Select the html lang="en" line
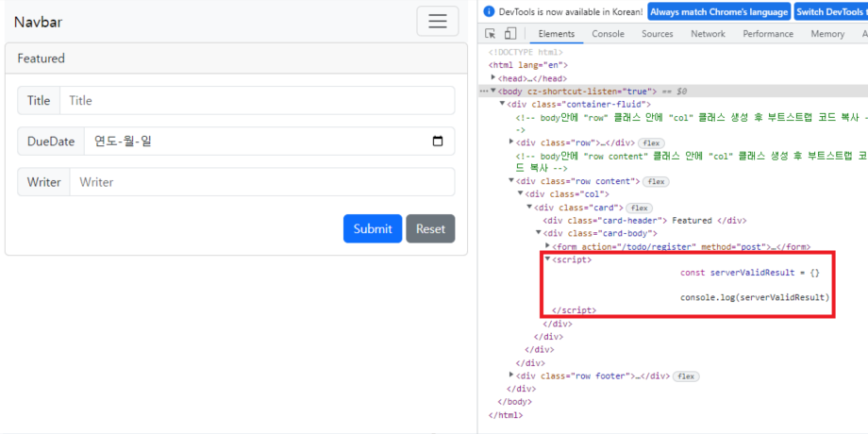Viewport: 868px width, 434px height. 528,65
